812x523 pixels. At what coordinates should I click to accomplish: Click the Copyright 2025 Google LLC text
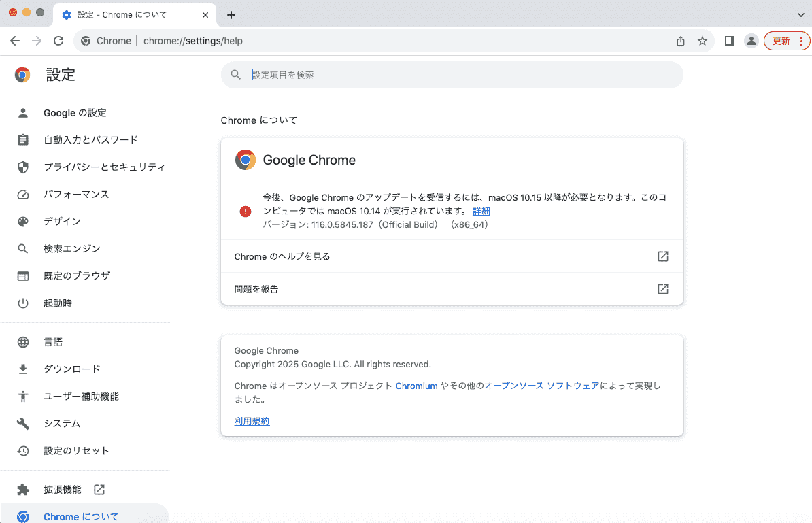333,365
